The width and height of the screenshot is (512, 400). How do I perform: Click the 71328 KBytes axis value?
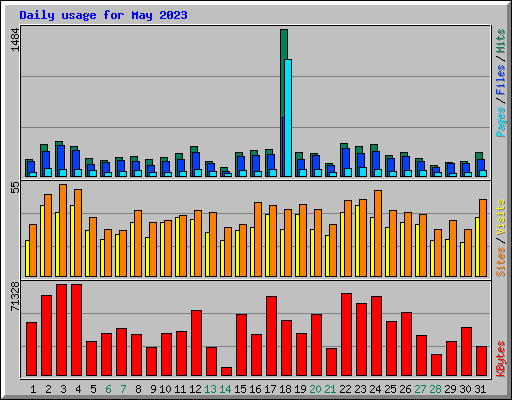pos(15,297)
